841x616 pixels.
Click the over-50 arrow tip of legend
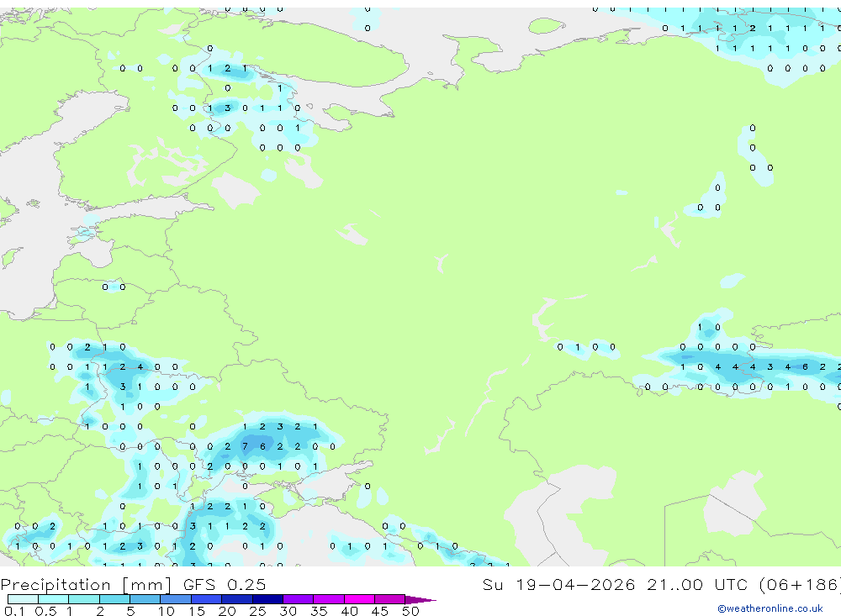click(x=420, y=599)
